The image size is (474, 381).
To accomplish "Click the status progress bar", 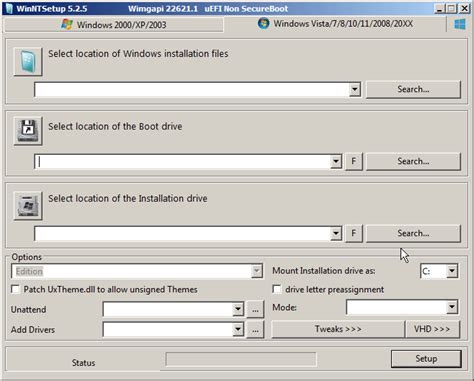I will [241, 360].
